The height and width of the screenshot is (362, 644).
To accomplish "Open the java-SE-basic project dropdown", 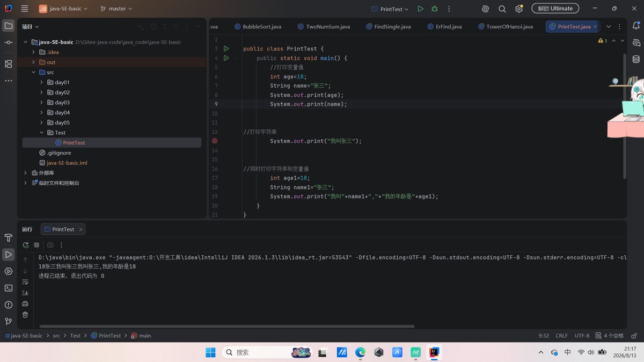I will (x=63, y=9).
